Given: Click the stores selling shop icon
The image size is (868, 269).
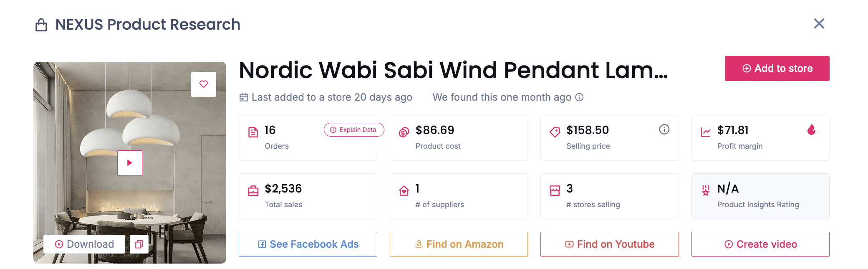Looking at the screenshot, I should pyautogui.click(x=555, y=191).
